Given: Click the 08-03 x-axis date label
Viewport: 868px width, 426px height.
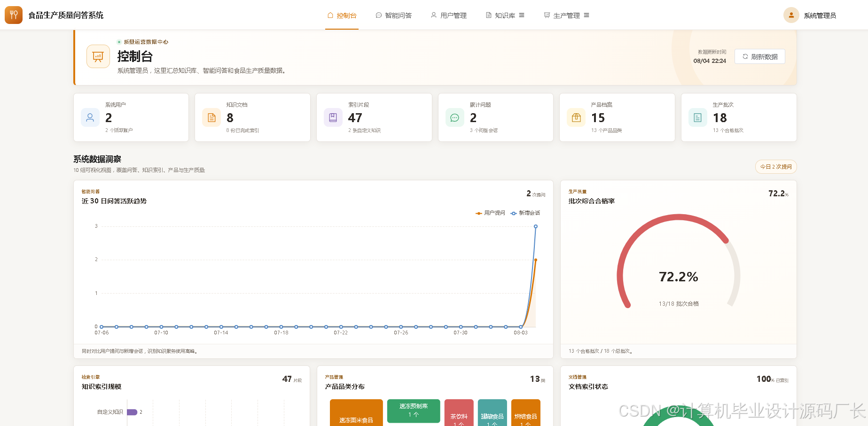Looking at the screenshot, I should pyautogui.click(x=521, y=333).
